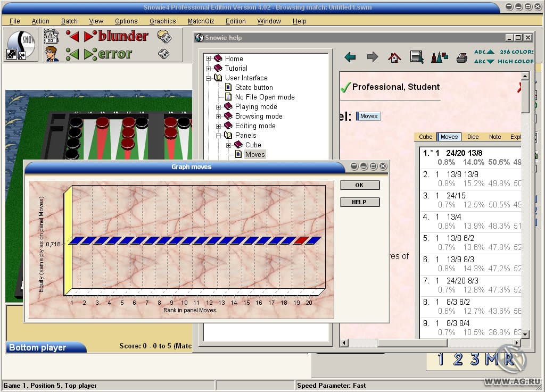Expand the Home help node
Screen dimensions: 545x392
tap(208, 59)
